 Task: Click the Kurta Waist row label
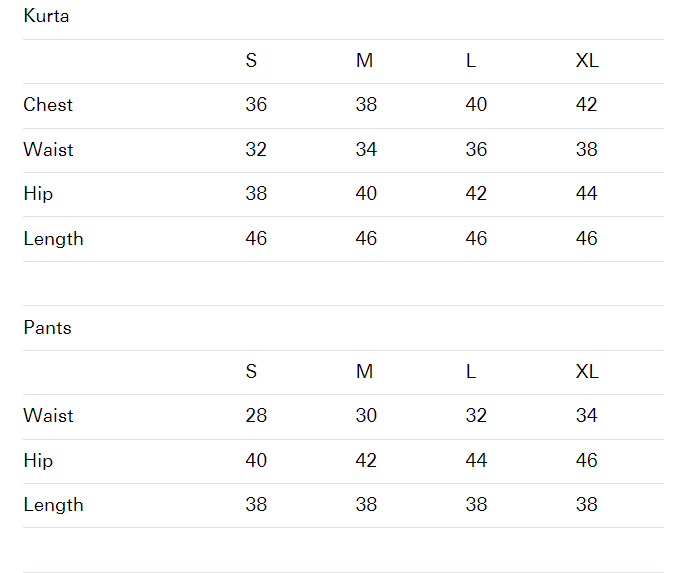[x=48, y=149]
